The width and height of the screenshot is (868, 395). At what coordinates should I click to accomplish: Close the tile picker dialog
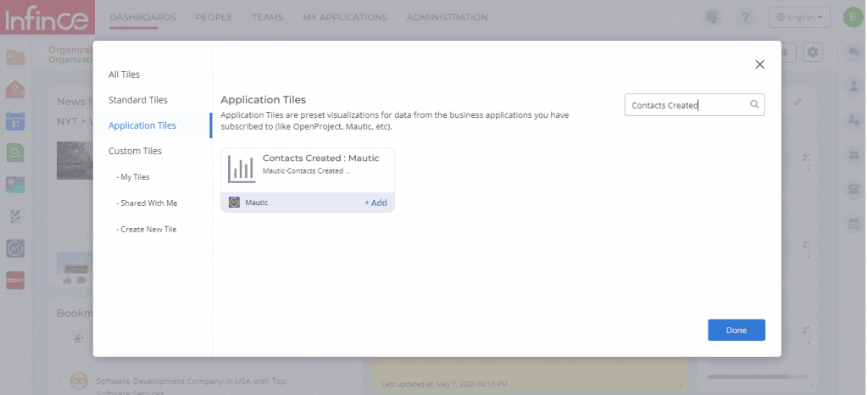pyautogui.click(x=759, y=64)
